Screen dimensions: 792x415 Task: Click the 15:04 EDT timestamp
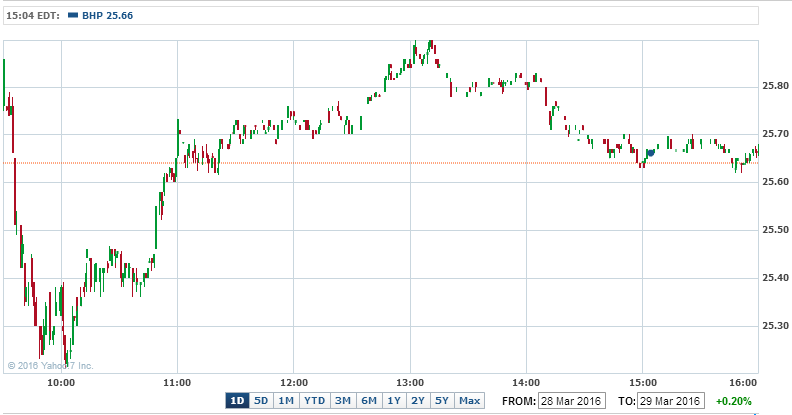(33, 16)
